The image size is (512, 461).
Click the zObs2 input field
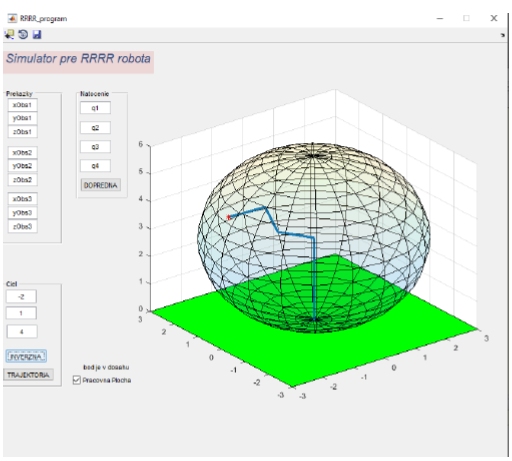click(x=22, y=180)
